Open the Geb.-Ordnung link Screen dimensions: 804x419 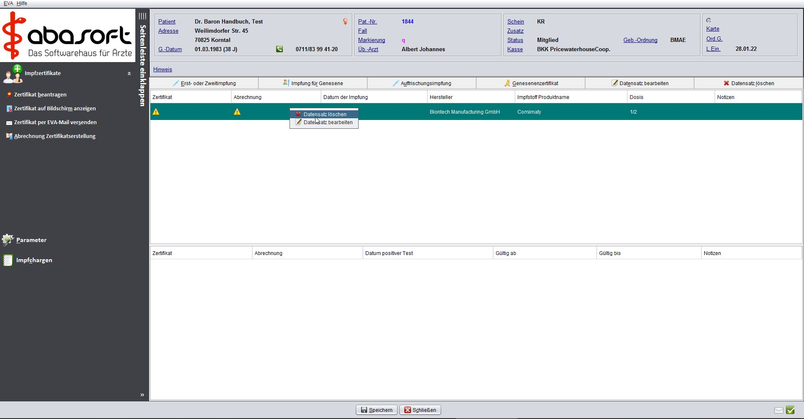640,40
